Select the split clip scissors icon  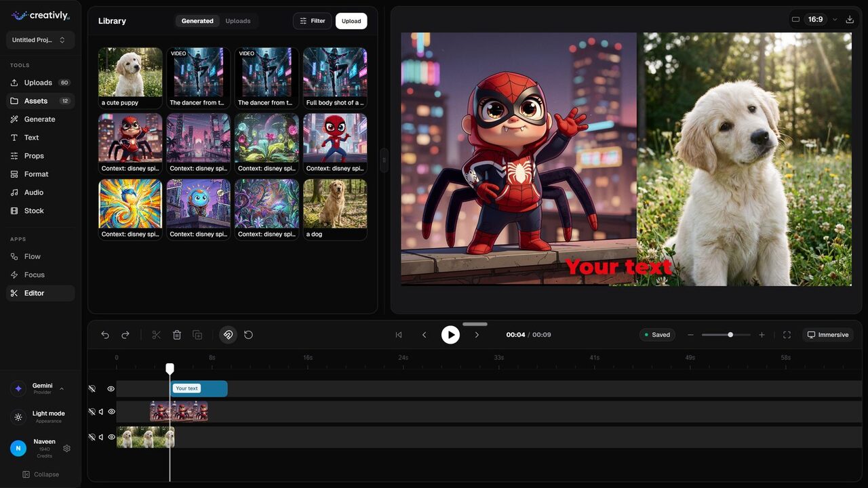(156, 334)
